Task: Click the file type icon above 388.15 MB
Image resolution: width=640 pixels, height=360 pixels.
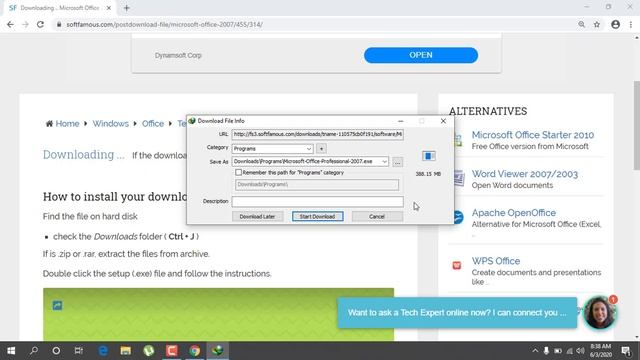Action: (429, 156)
